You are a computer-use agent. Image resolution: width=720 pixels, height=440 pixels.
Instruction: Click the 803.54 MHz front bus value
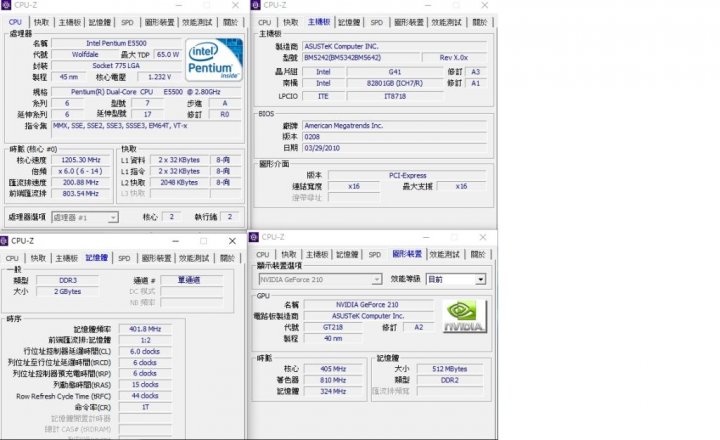pyautogui.click(x=81, y=193)
